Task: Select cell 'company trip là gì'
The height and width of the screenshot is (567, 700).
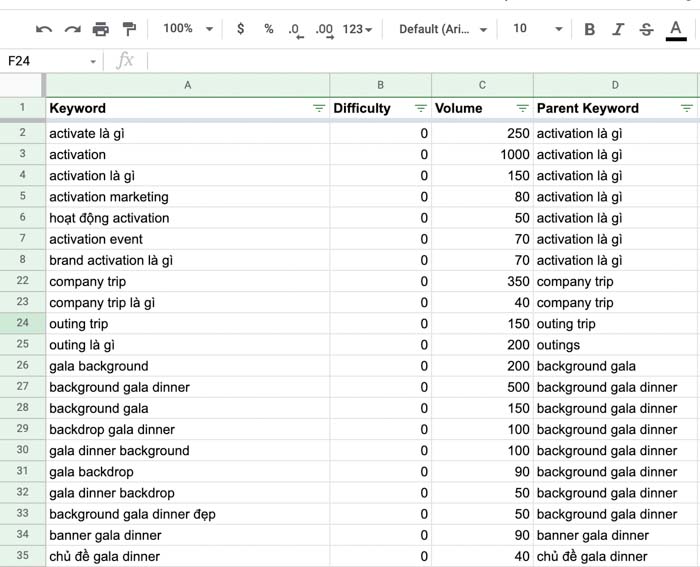Action: pyautogui.click(x=188, y=303)
